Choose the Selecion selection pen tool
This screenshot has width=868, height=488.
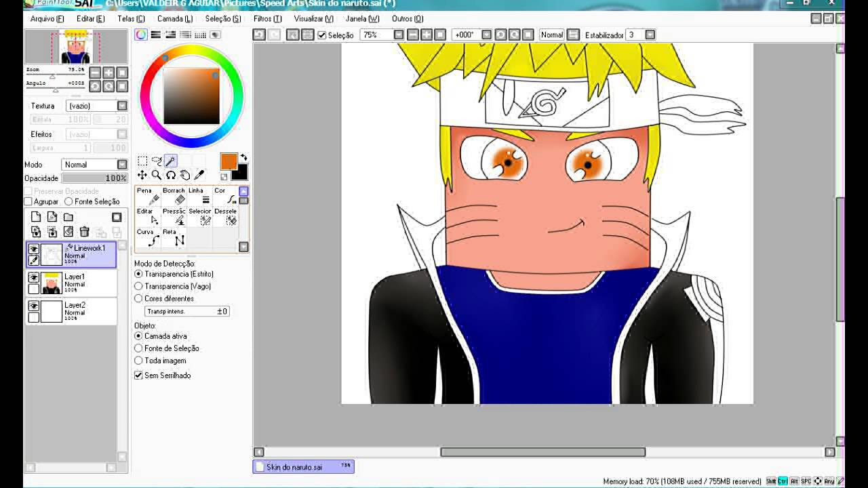tap(199, 217)
